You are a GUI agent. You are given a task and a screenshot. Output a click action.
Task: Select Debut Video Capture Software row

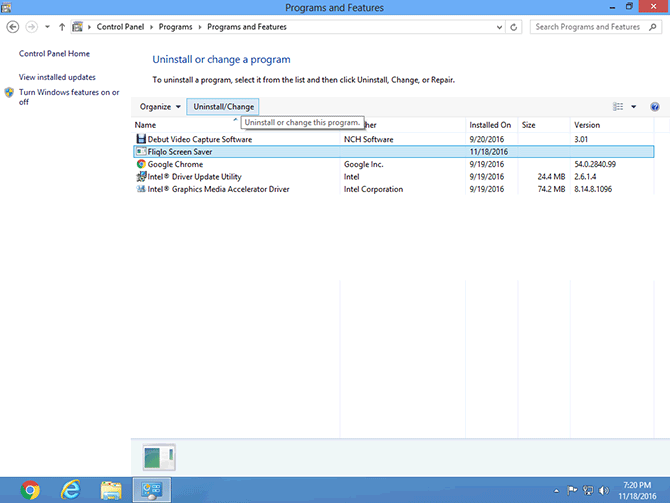393,139
